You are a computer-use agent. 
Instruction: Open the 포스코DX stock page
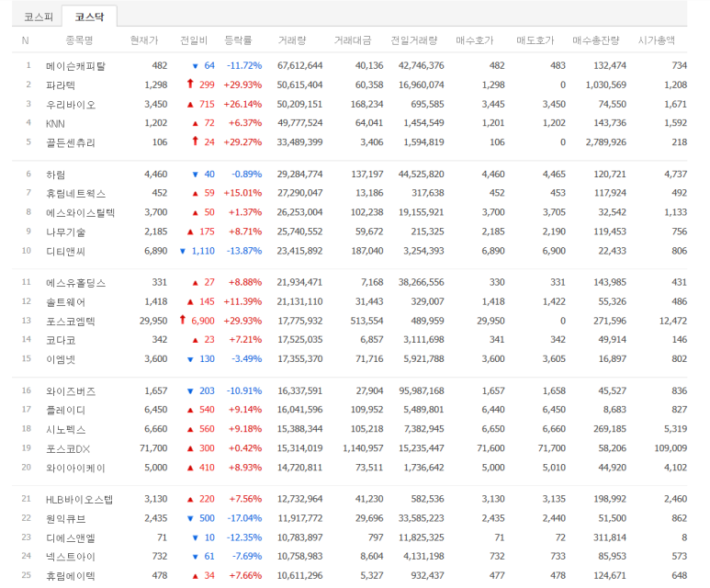tap(67, 448)
